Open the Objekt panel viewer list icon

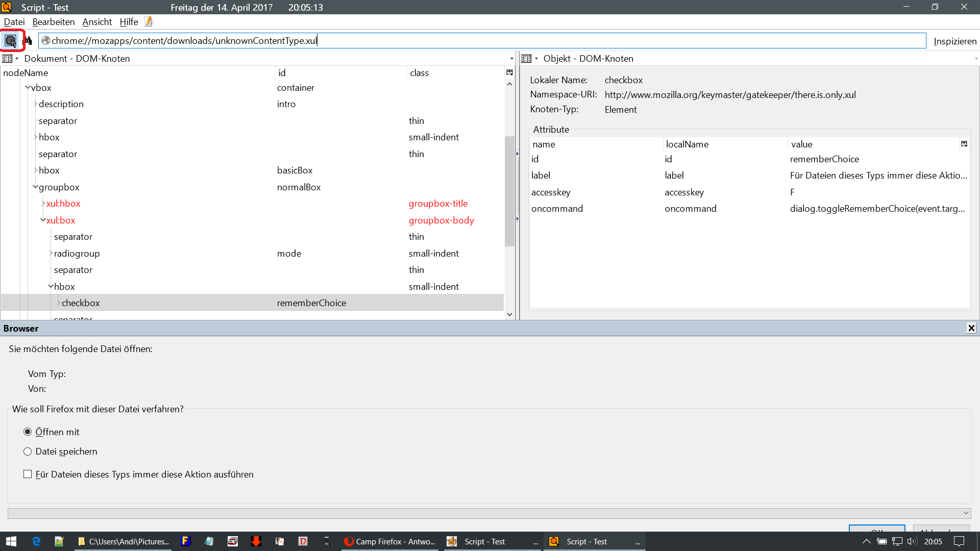pos(527,59)
